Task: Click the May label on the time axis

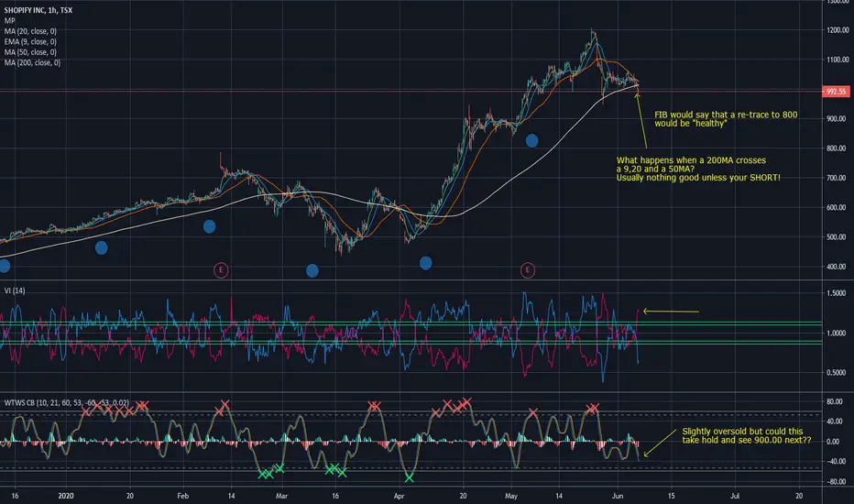Action: click(x=511, y=496)
